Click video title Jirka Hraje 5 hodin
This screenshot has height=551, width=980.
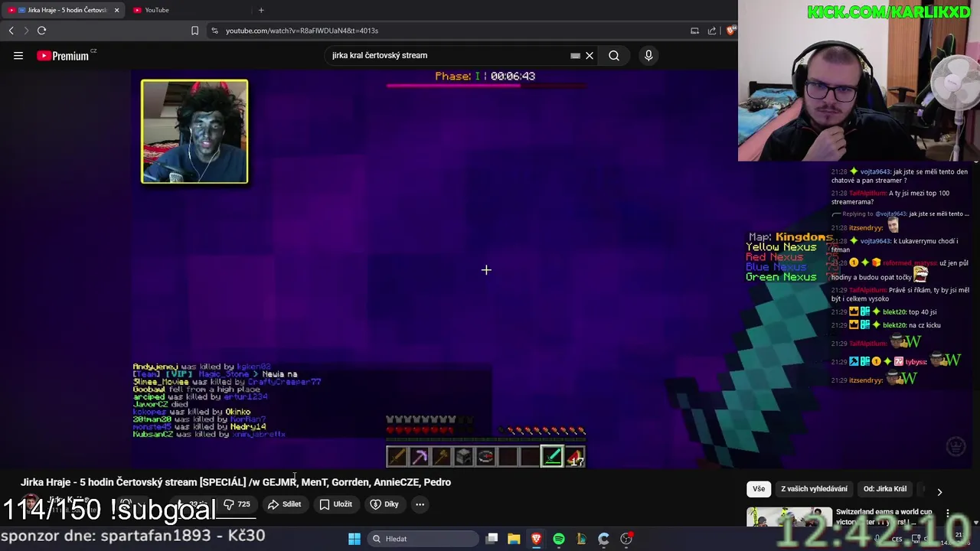[236, 482]
